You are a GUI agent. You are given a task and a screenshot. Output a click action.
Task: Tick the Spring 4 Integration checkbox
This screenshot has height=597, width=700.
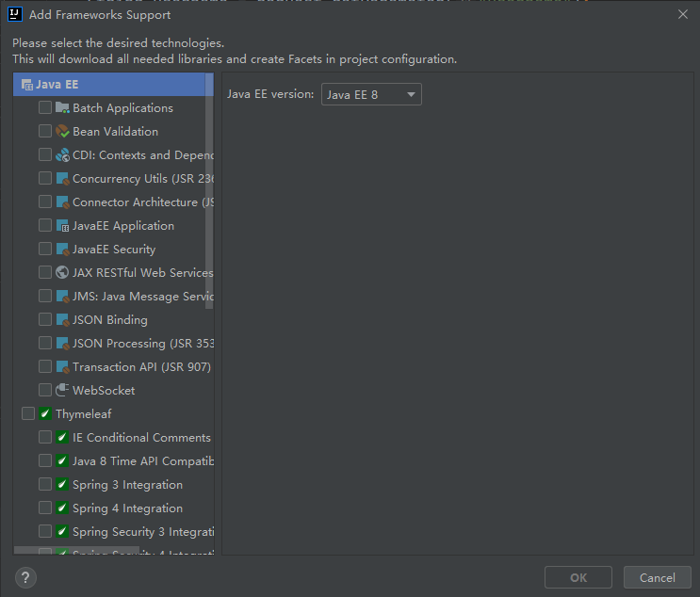[x=45, y=508]
